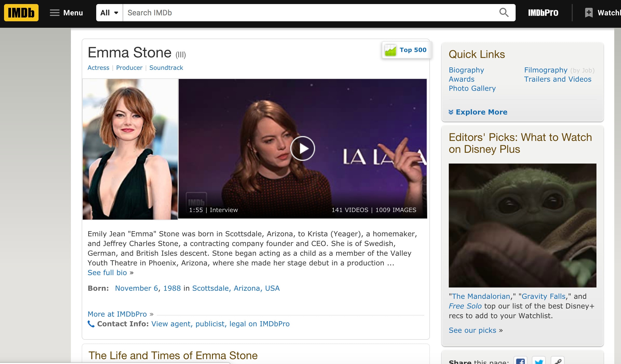Click the Top 500 chart icon

pyautogui.click(x=390, y=50)
